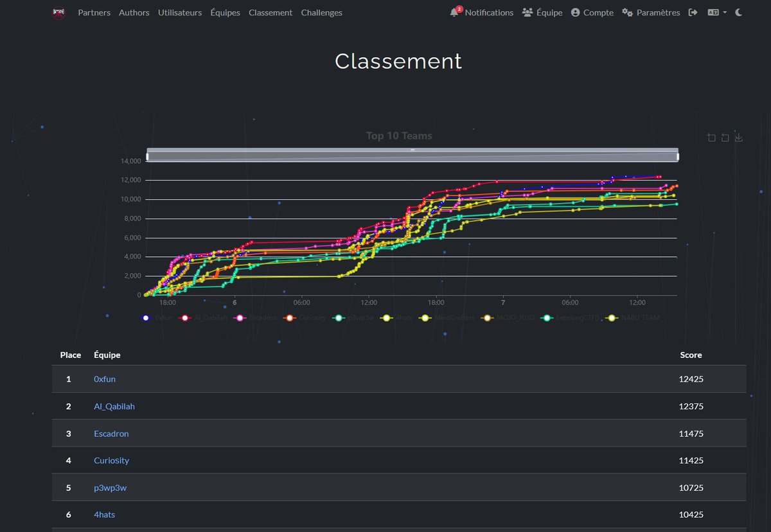771x532 pixels.
Task: Open the Notifications bell with red badge
Action: coord(482,12)
